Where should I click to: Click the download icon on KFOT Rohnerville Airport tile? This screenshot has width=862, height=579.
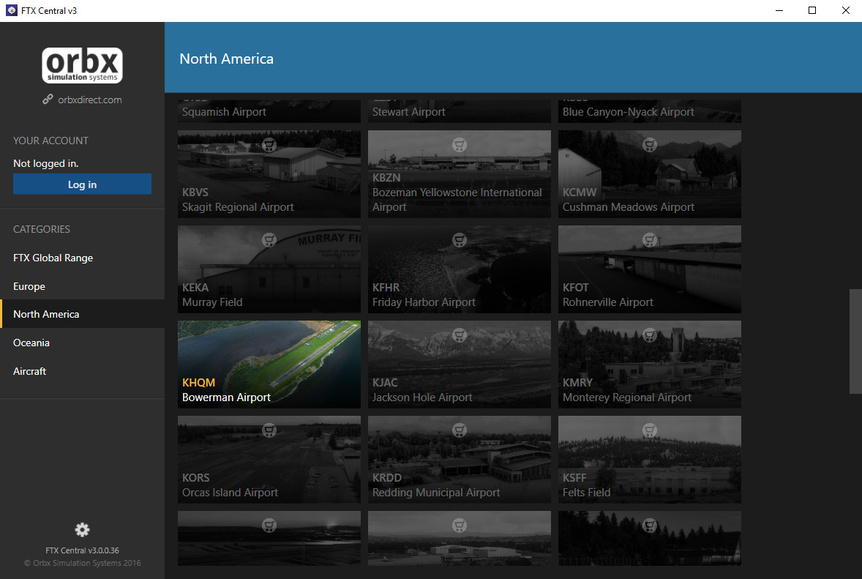coord(649,240)
